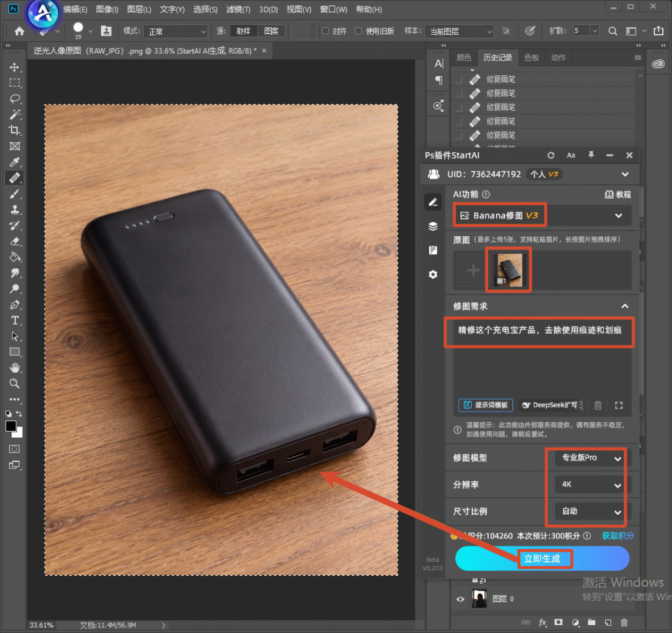Select the Eraser tool

click(14, 241)
